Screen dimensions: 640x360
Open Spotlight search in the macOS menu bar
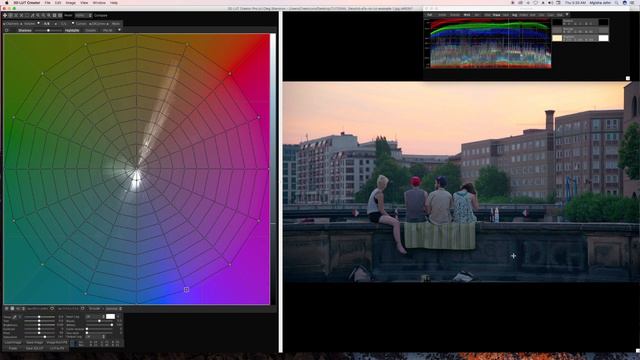(x=616, y=3)
